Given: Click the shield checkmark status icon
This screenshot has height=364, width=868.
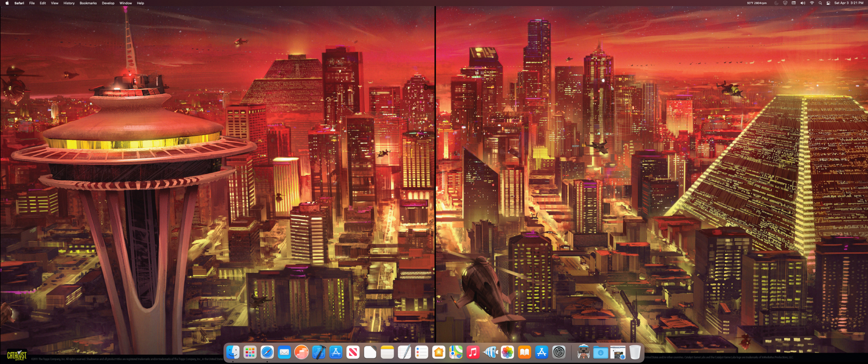Looking at the screenshot, I should 785,3.
